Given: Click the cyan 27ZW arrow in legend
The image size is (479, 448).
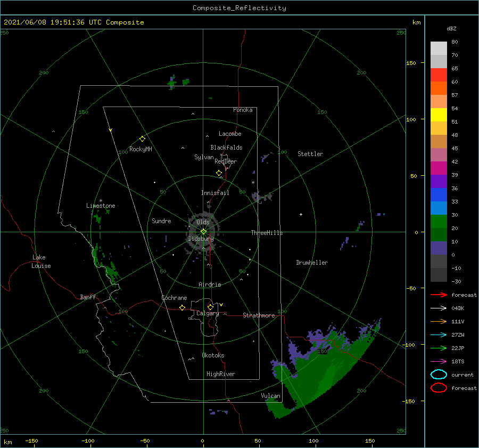Looking at the screenshot, I should click(439, 335).
